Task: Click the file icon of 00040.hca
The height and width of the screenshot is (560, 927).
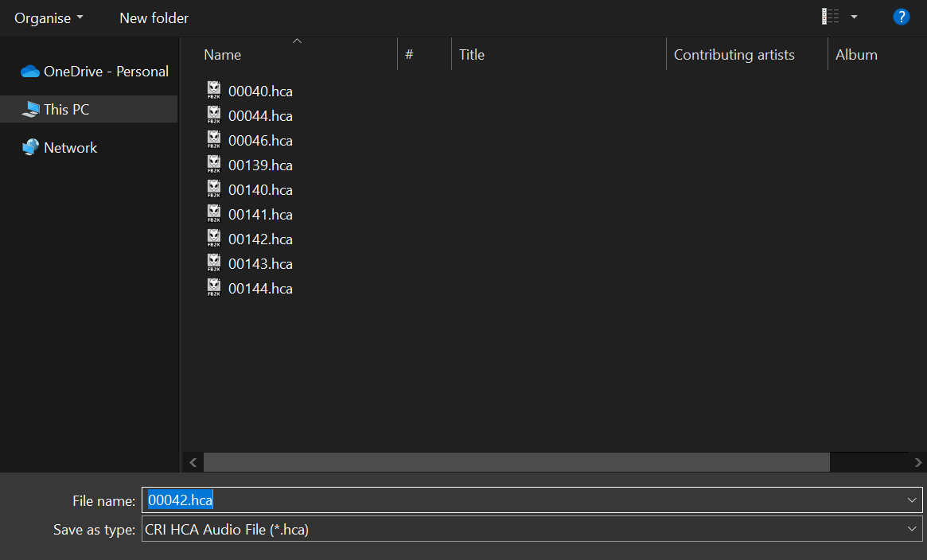Action: tap(213, 91)
